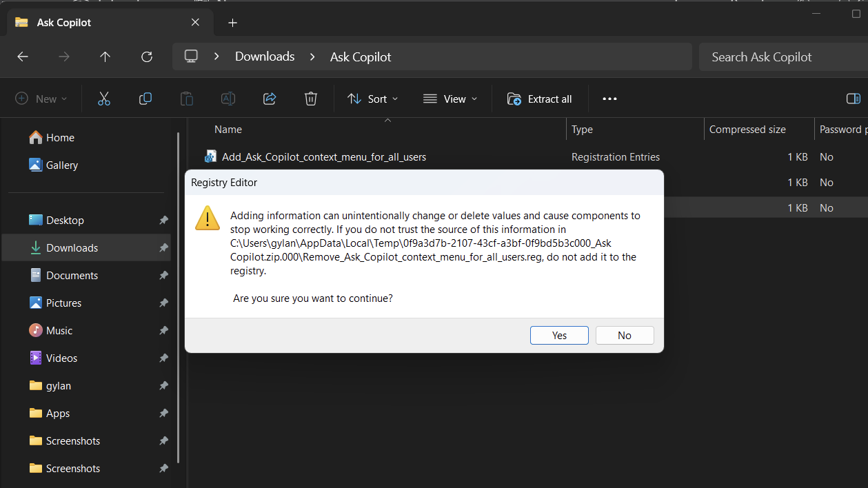Open the New dropdown menu
Viewport: 868px width, 488px height.
pyautogui.click(x=41, y=99)
